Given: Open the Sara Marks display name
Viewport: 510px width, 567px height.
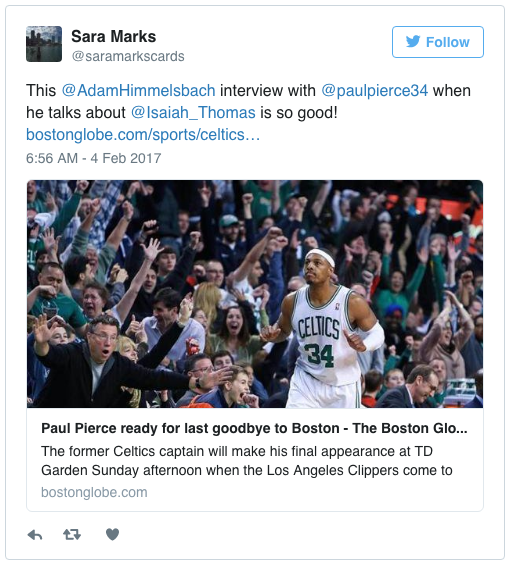Looking at the screenshot, I should [114, 37].
